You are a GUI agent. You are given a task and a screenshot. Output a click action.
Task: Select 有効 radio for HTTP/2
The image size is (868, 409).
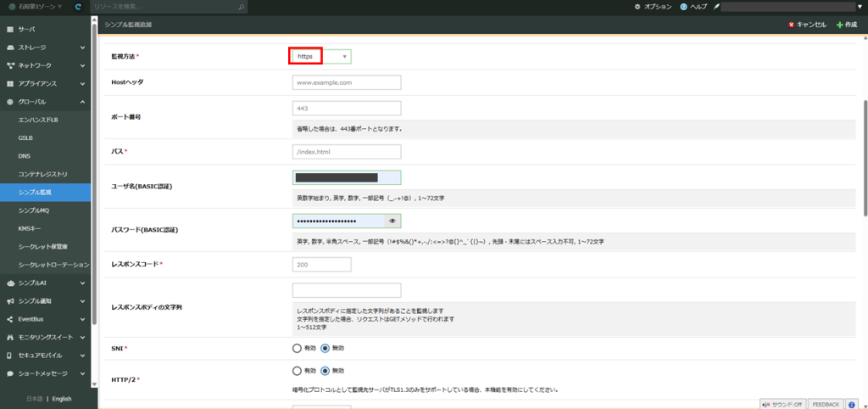click(297, 371)
